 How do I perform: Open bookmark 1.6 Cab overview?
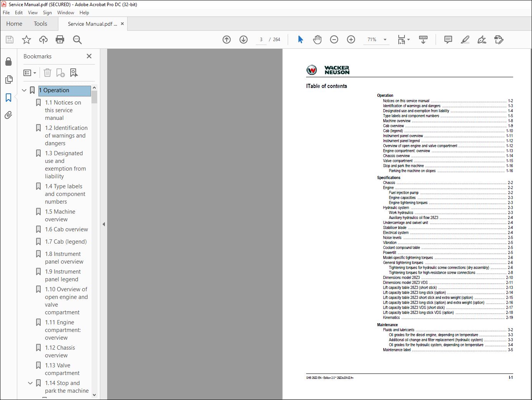(66, 229)
